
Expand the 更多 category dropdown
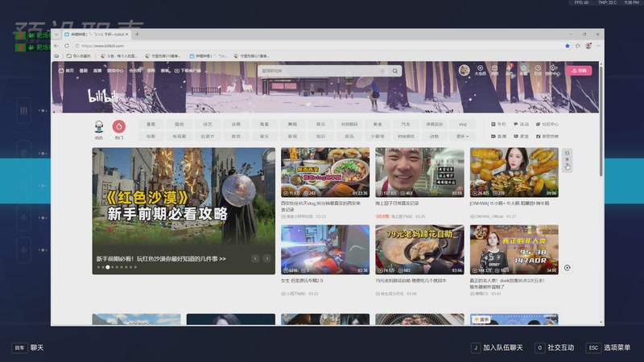pos(462,136)
